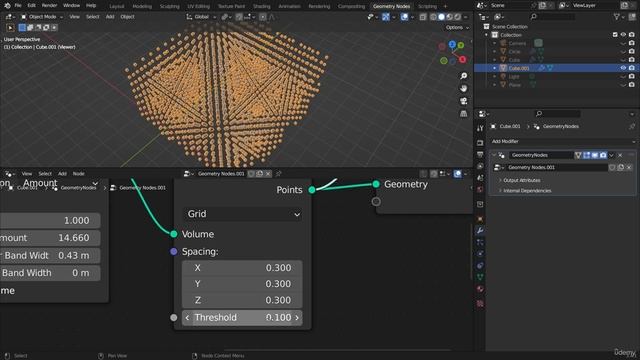Unlink Geometry Nodes.001 in node editor header

[268, 173]
